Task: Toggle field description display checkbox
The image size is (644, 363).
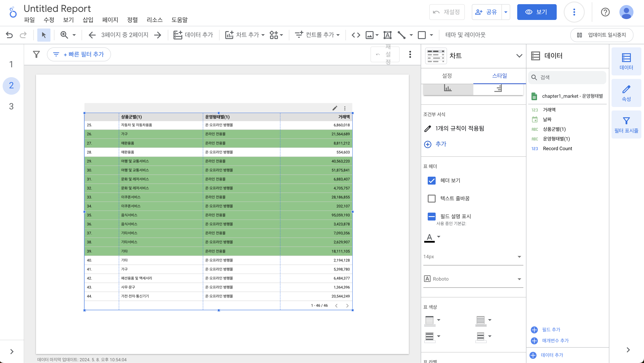Action: click(431, 216)
